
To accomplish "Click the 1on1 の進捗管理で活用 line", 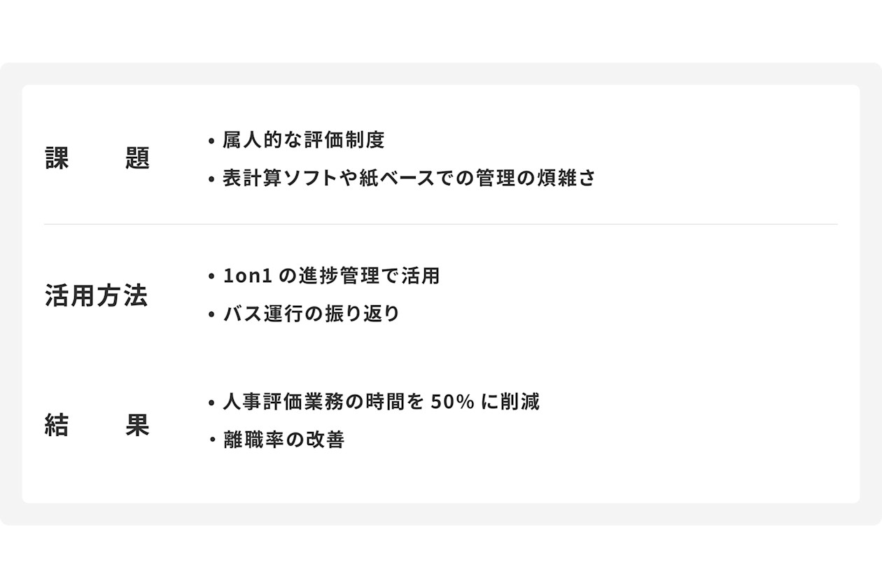I will 332,276.
